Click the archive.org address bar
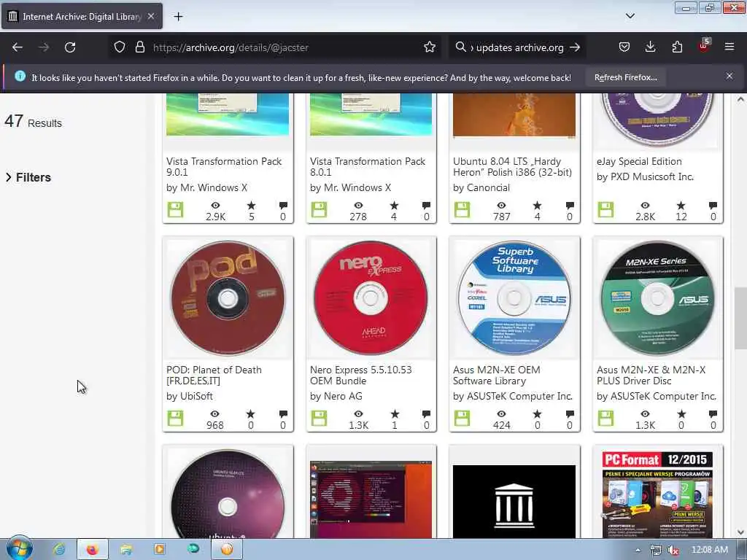 275,47
